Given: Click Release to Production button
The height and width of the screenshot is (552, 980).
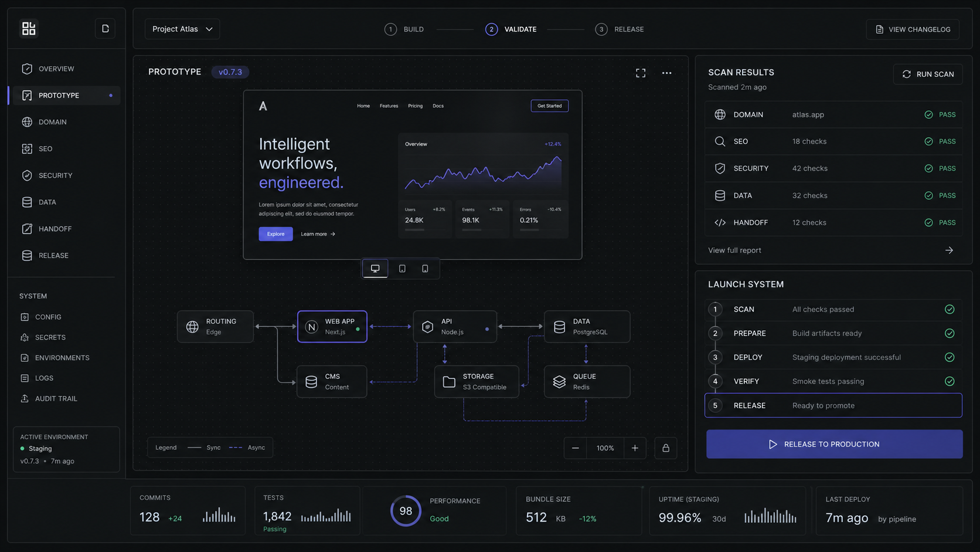Looking at the screenshot, I should pos(834,444).
